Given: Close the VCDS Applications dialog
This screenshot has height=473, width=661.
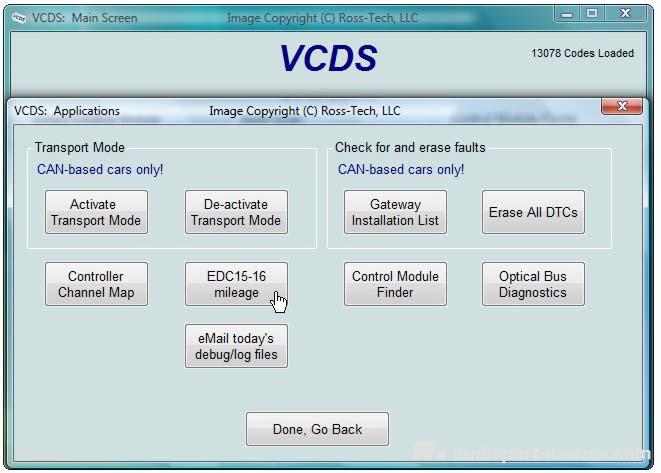Looking at the screenshot, I should [x=622, y=106].
